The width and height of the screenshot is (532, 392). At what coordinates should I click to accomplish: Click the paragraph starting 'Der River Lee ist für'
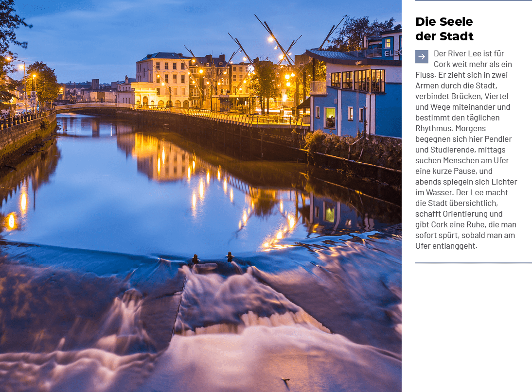[466, 150]
